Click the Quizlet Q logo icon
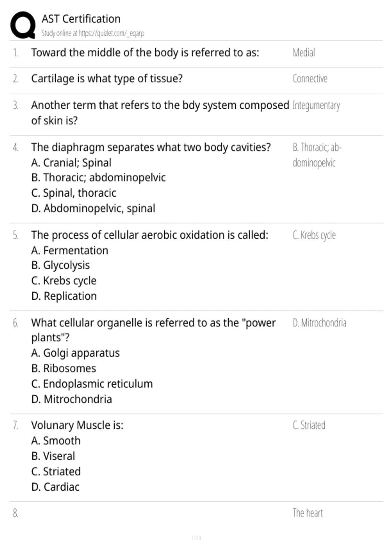This screenshot has height=556, width=392. click(23, 25)
